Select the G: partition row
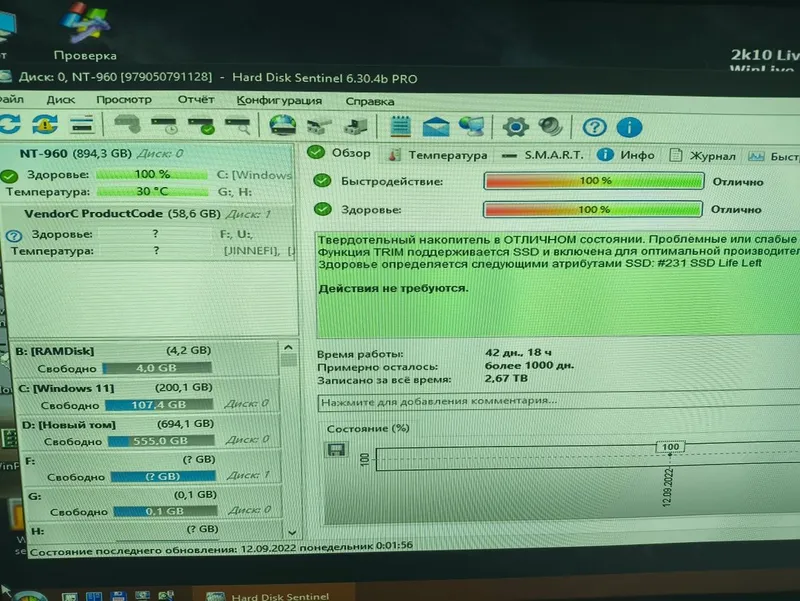The image size is (800, 601). 154,503
